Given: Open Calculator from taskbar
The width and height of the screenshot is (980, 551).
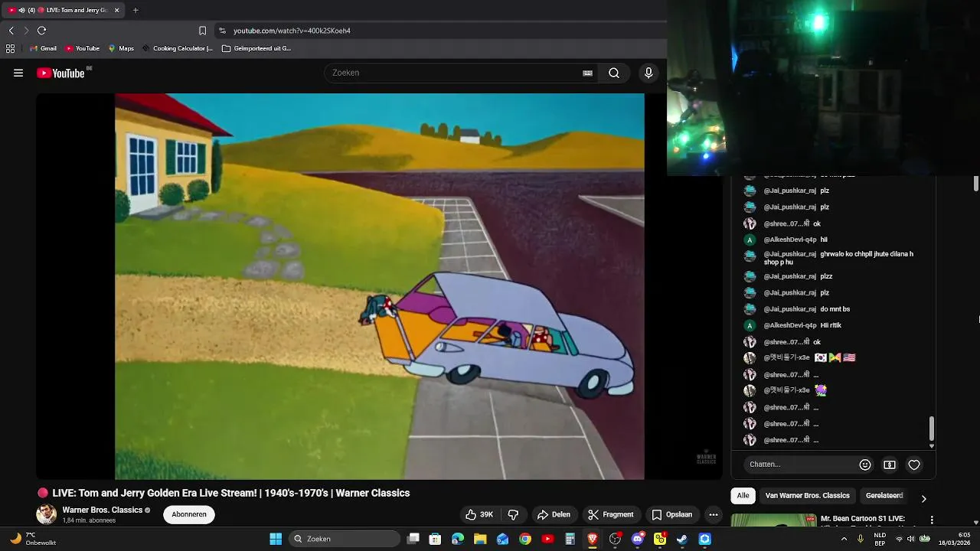Looking at the screenshot, I should (x=570, y=539).
